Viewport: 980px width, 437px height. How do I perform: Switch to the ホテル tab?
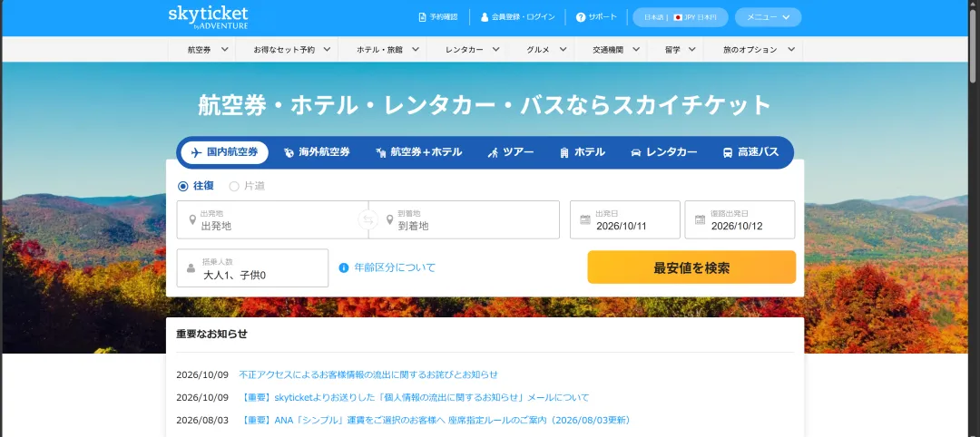coord(583,152)
